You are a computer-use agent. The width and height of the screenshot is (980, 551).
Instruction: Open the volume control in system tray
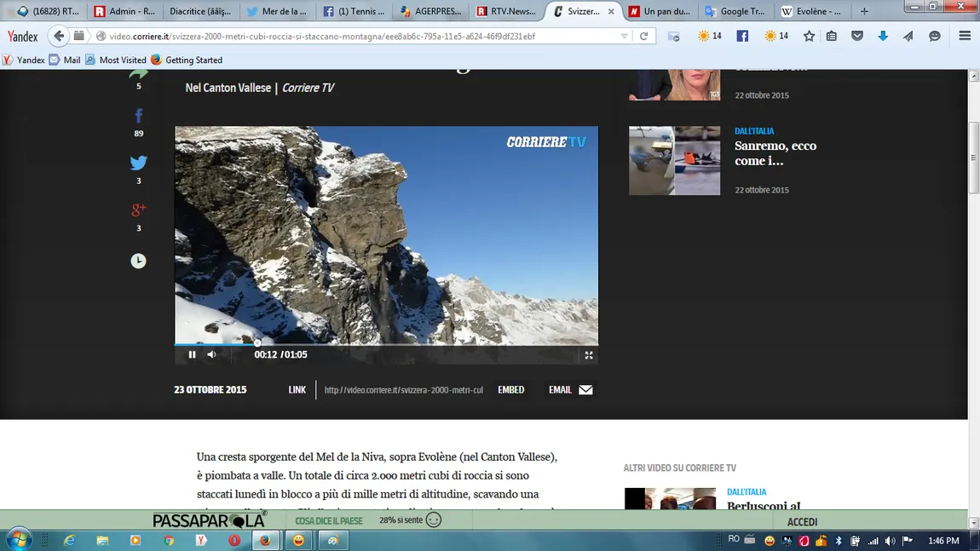coord(890,541)
